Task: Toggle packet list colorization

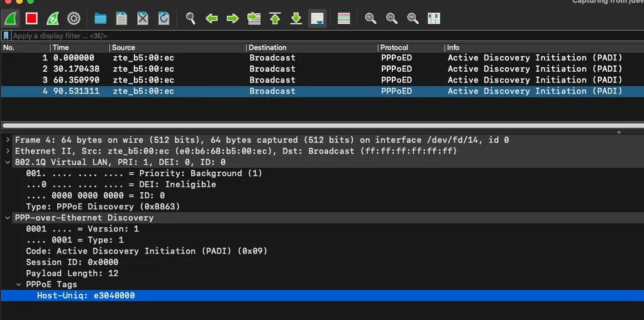Action: coord(344,18)
